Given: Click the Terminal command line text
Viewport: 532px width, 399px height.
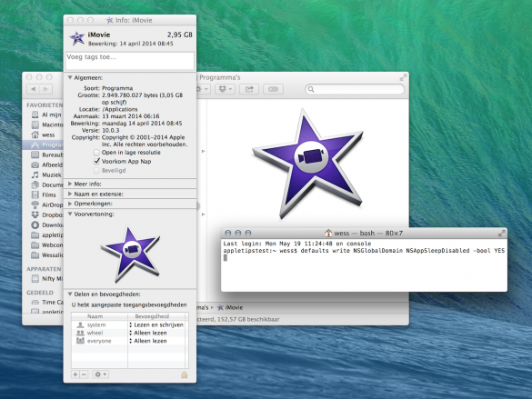Looking at the screenshot, I should click(364, 251).
